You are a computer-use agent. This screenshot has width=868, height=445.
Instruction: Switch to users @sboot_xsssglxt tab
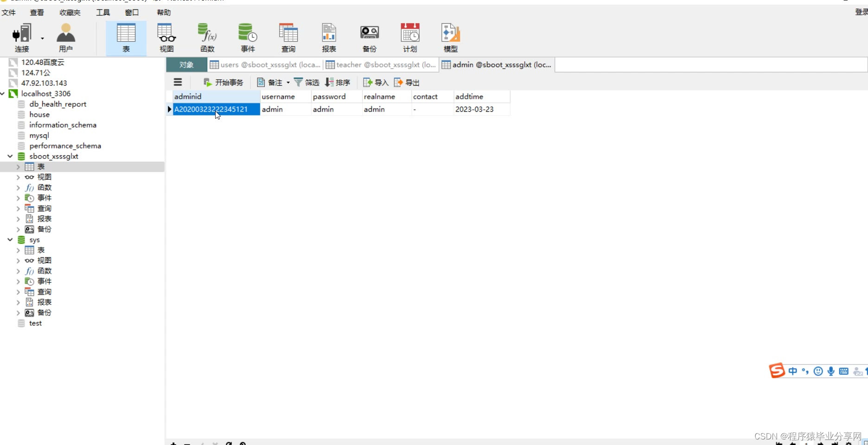click(265, 65)
